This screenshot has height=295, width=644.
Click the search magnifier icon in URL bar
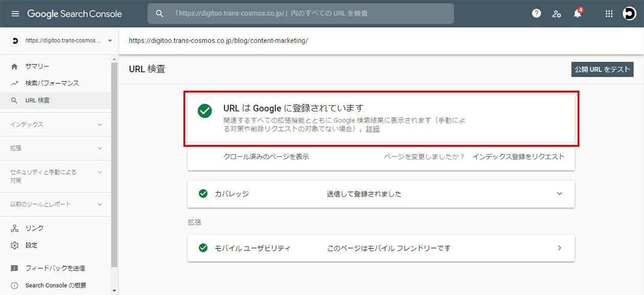pos(159,14)
